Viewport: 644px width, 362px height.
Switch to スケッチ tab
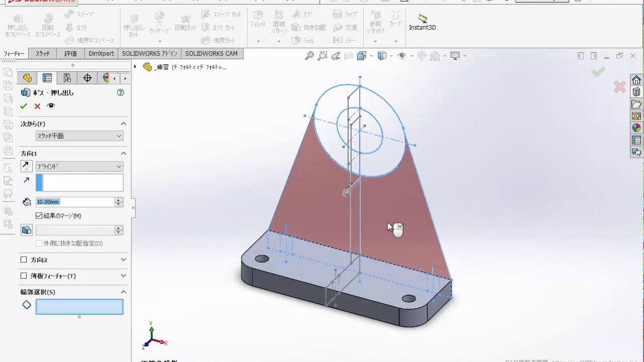tap(43, 54)
